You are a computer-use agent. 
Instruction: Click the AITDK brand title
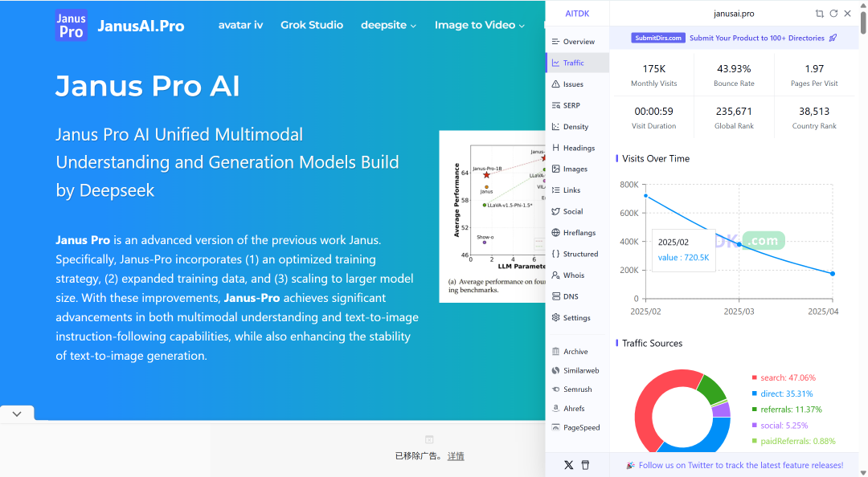(577, 14)
